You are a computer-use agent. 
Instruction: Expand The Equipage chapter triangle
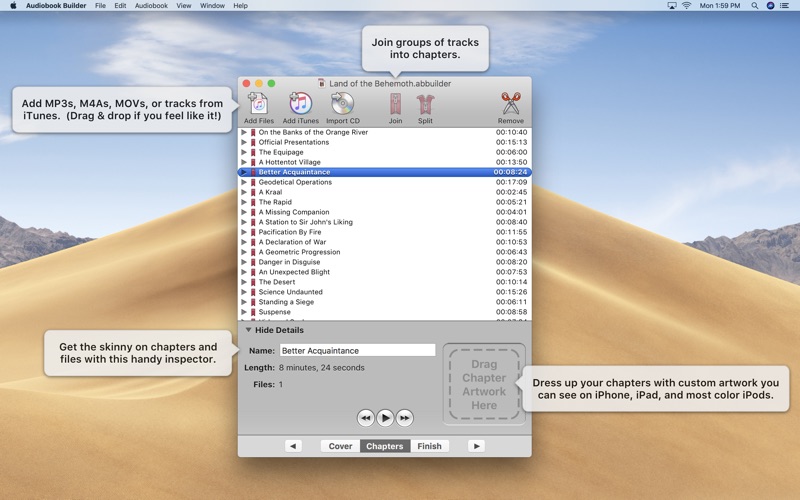(x=244, y=152)
